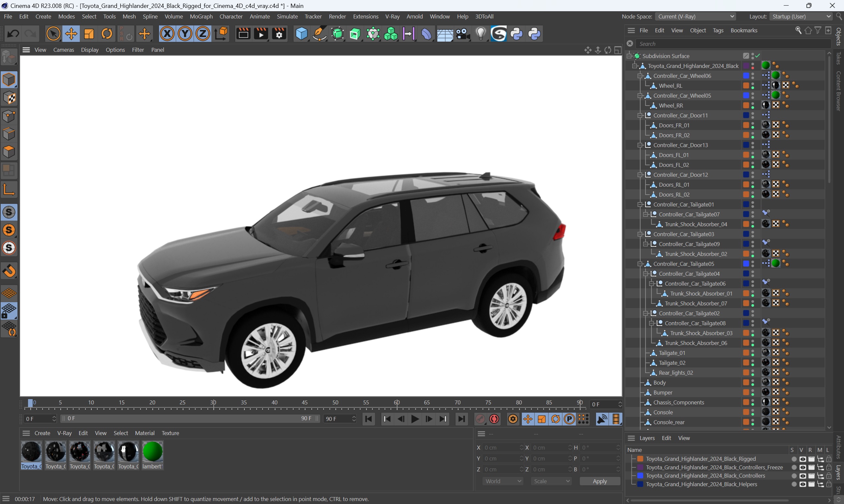Collapse the Subdivision Surface tree node
844x504 pixels.
[629, 56]
